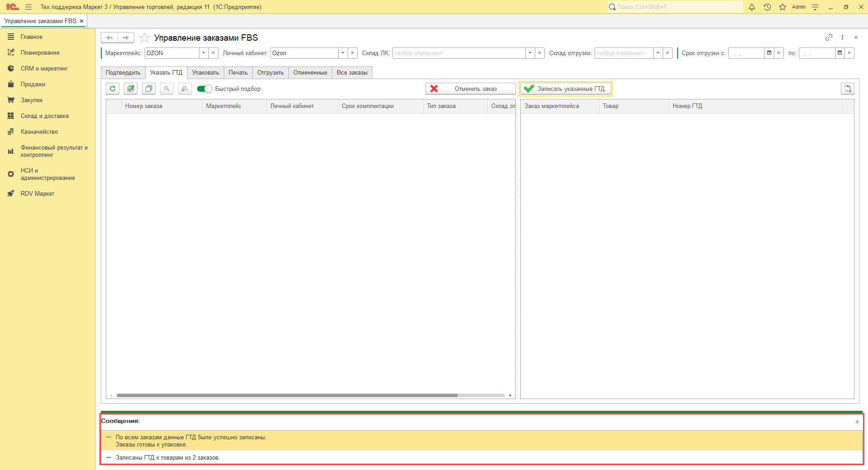The height and width of the screenshot is (470, 868).
Task: Click the change form layout icon
Action: click(x=848, y=89)
